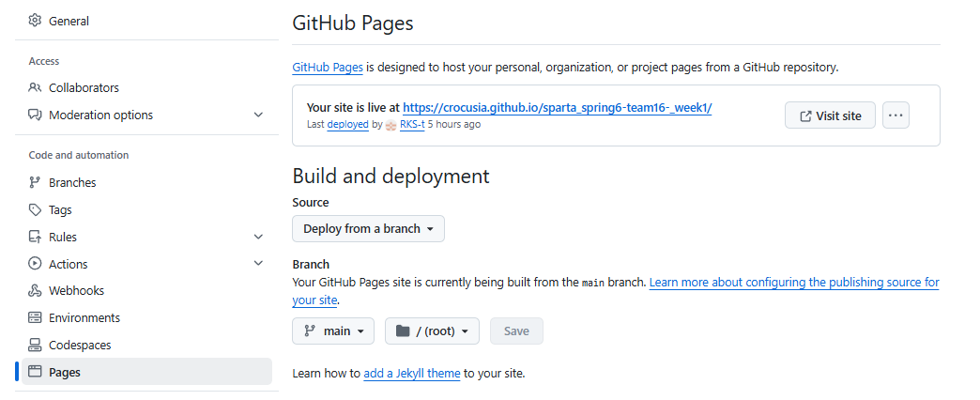
Task: Click the Pages browser icon
Action: point(35,372)
